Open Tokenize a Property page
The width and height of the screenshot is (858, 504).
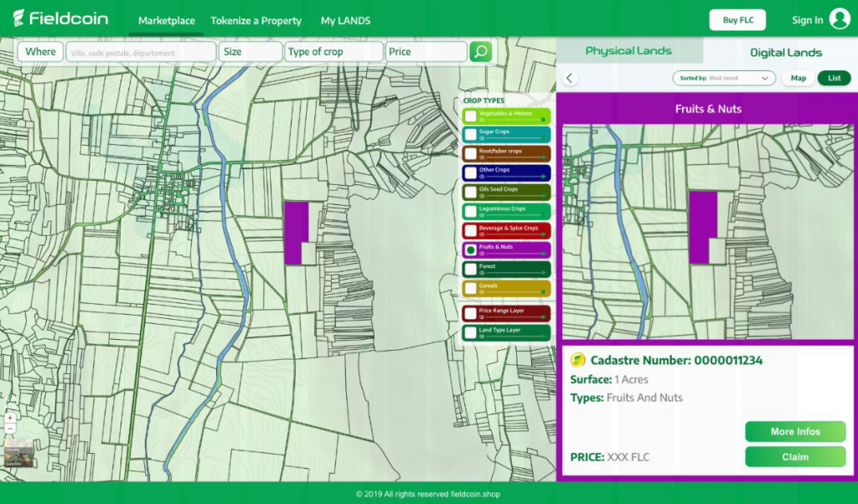pos(256,20)
